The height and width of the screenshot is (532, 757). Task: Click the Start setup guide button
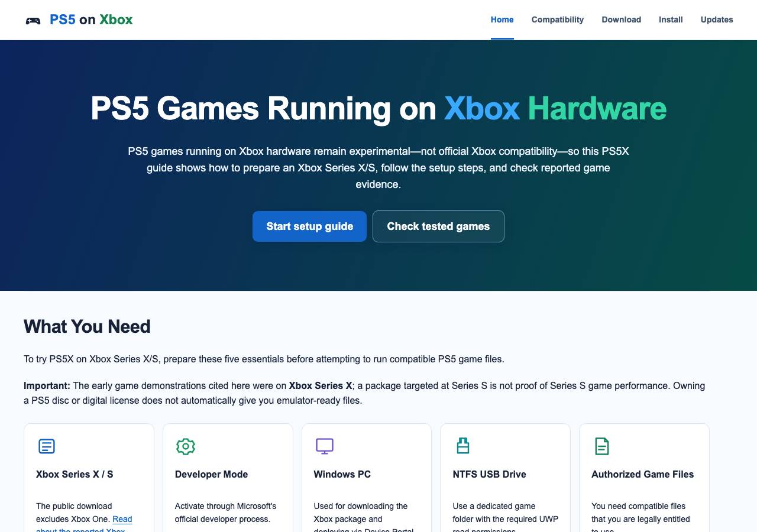coord(309,226)
